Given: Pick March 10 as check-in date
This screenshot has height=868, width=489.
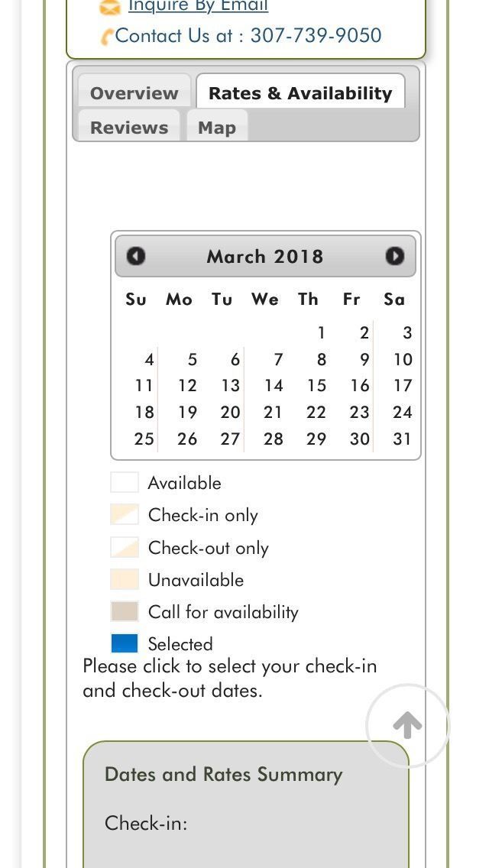Looking at the screenshot, I should (x=403, y=360).
